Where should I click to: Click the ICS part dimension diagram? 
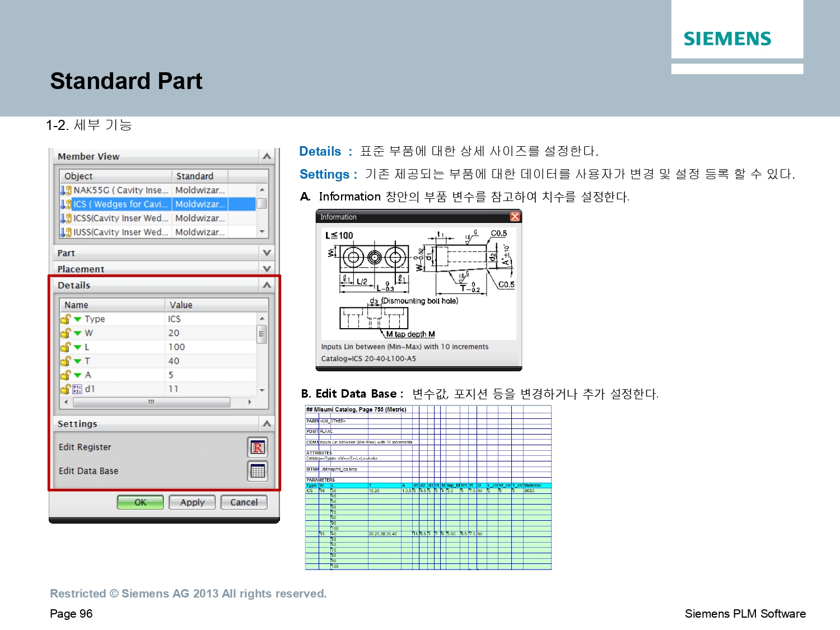pos(419,283)
